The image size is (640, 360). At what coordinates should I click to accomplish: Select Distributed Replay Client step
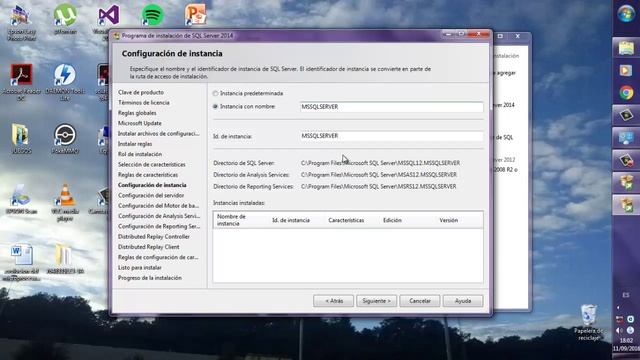pyautogui.click(x=149, y=247)
